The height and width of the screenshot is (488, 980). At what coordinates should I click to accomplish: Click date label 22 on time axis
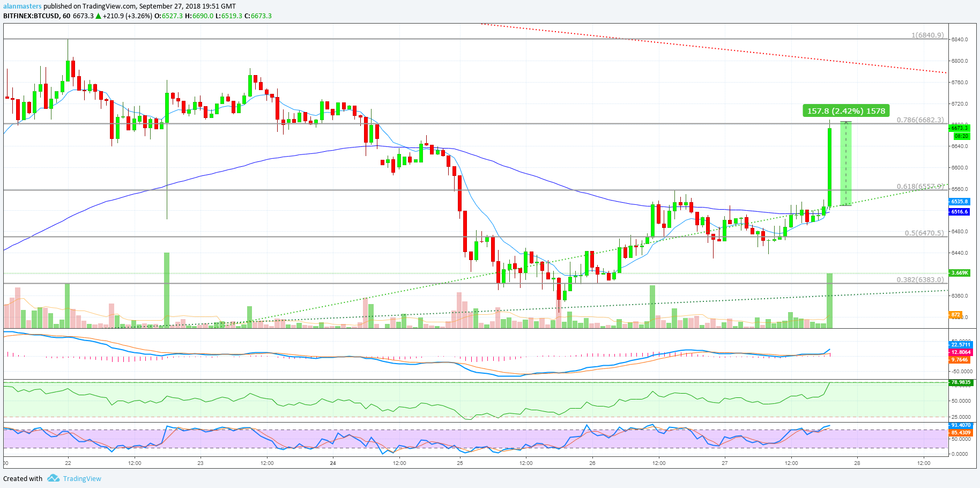coord(68,463)
